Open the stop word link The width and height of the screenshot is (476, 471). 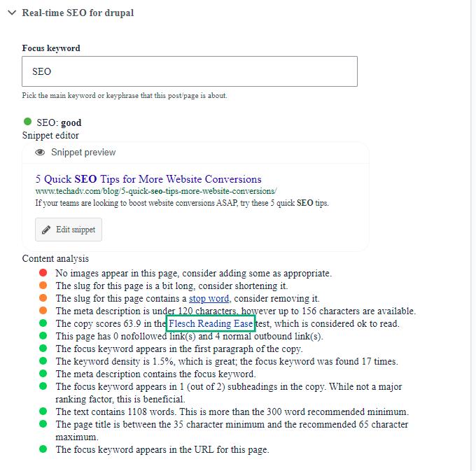click(209, 298)
